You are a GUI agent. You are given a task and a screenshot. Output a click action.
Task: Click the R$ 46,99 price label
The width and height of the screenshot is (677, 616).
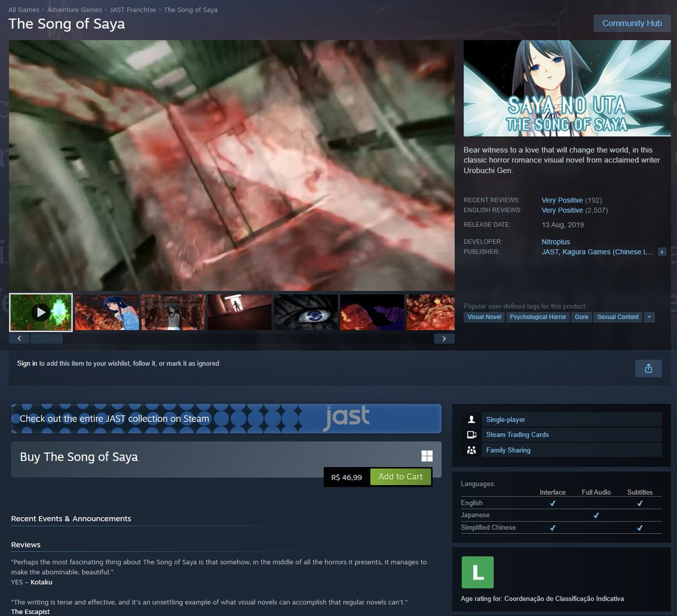(346, 477)
